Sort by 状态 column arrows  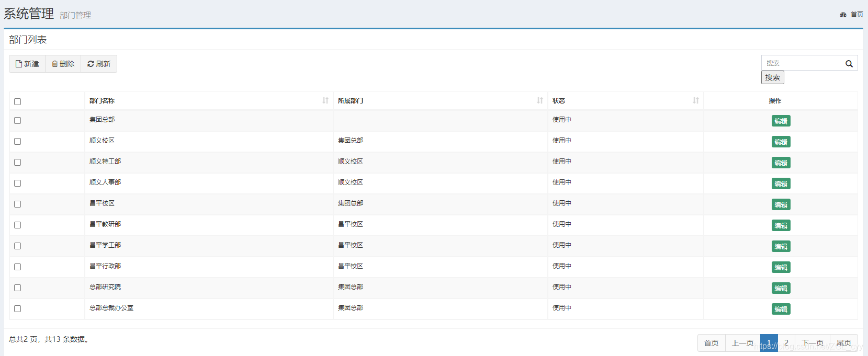[696, 100]
